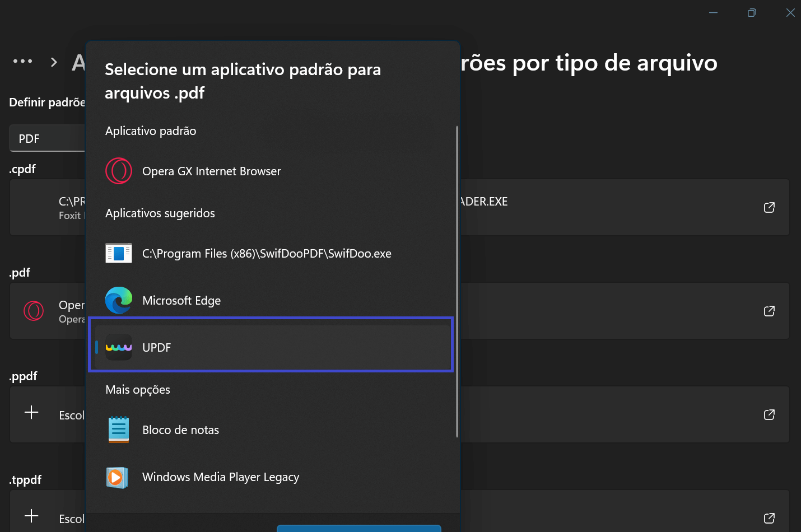Click the PDF search input field

(x=47, y=138)
